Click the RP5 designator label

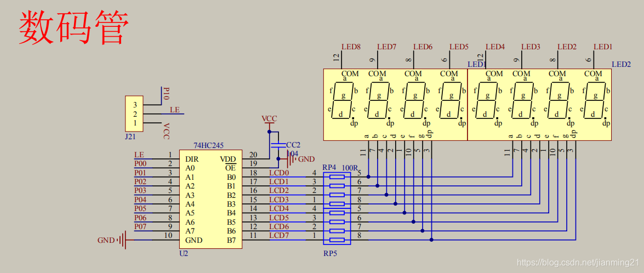(x=330, y=254)
